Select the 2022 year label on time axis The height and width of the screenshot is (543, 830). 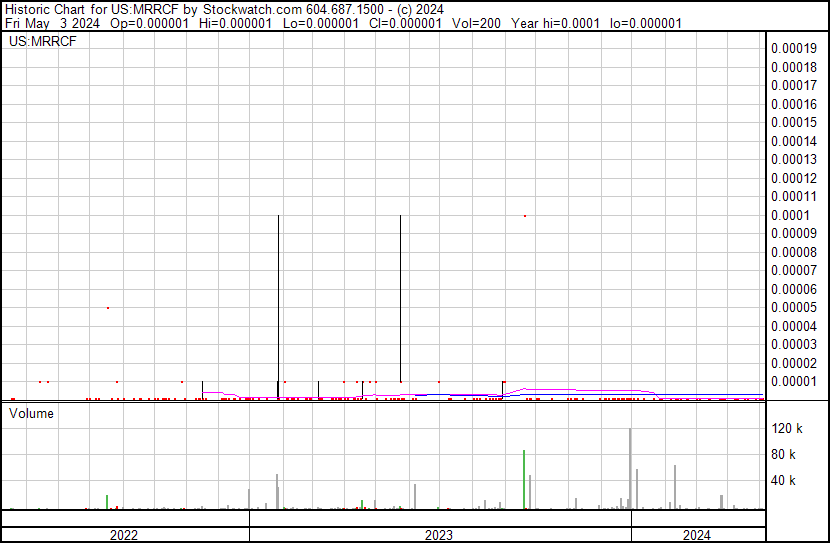click(x=124, y=535)
